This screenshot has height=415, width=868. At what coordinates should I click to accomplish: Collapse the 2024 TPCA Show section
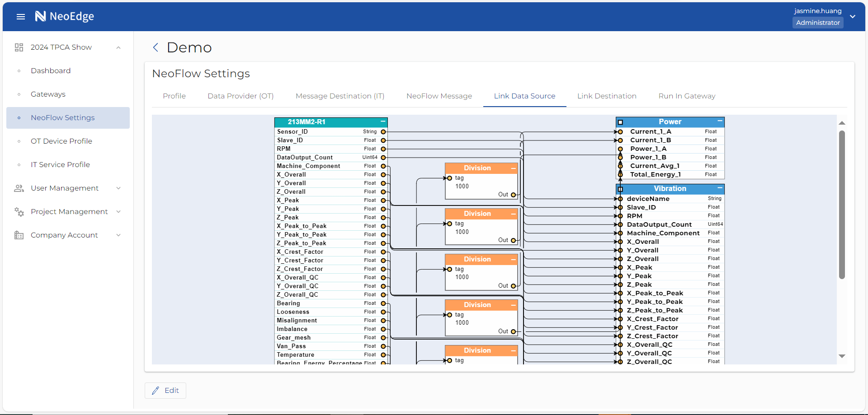pos(118,47)
